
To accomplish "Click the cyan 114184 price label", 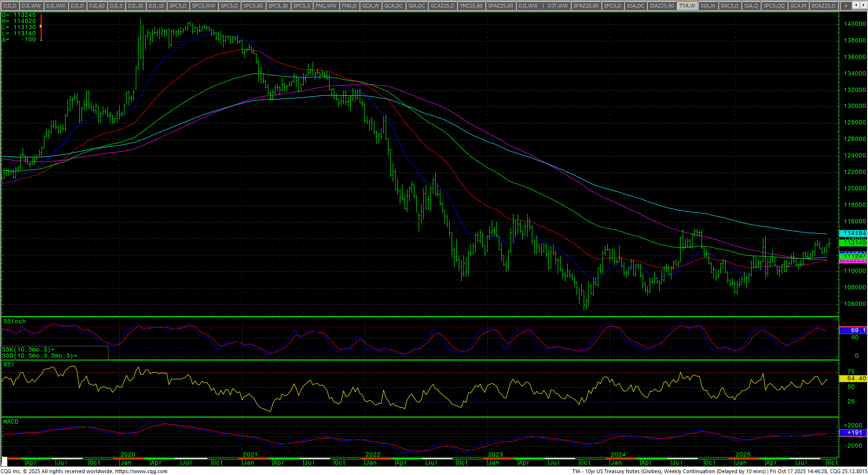I will (x=854, y=233).
